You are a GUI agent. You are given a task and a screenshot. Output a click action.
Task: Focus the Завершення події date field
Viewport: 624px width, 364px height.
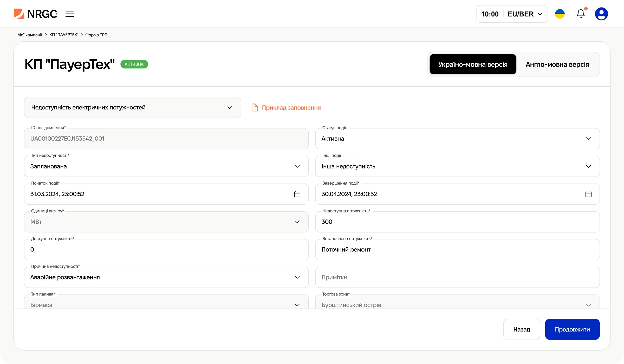(x=458, y=194)
